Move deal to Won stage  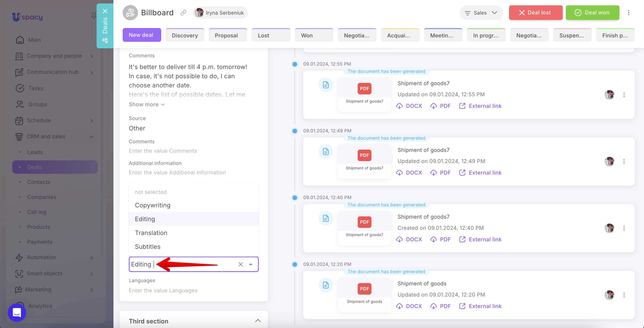pyautogui.click(x=314, y=35)
